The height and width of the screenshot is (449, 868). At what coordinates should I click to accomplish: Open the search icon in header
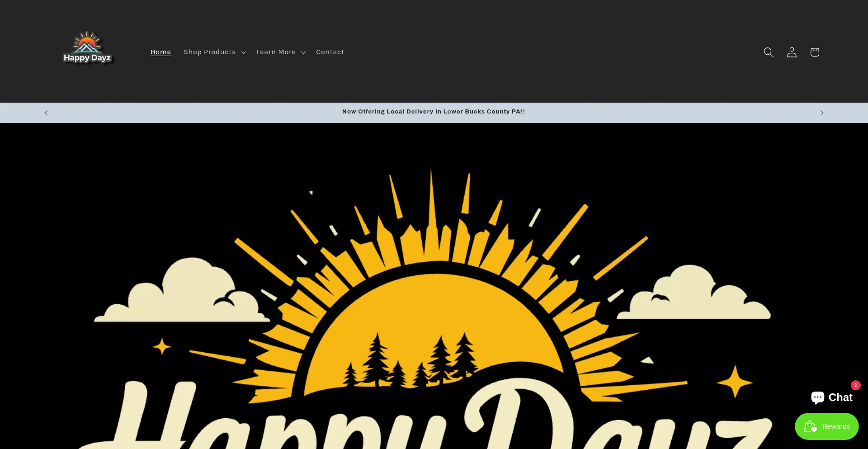pyautogui.click(x=769, y=52)
